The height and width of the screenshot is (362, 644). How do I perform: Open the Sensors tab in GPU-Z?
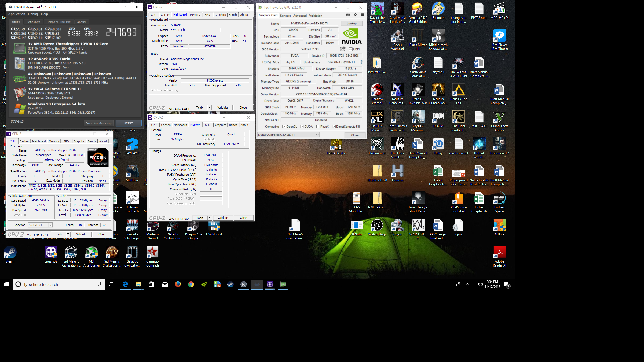285,16
